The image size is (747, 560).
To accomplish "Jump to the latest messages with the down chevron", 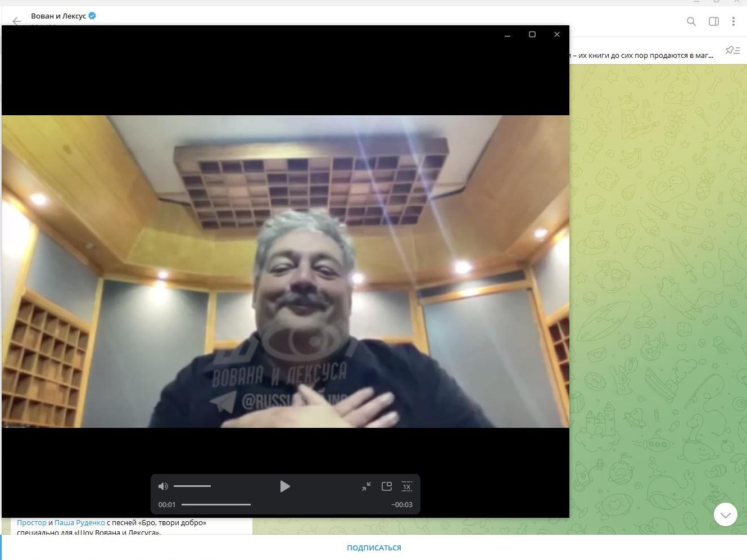I will [725, 514].
